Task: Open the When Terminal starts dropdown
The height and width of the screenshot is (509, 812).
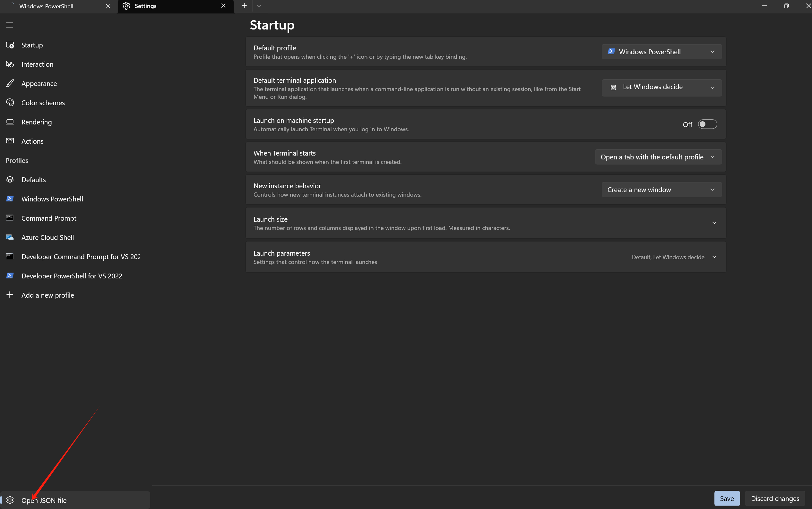Action: [658, 157]
